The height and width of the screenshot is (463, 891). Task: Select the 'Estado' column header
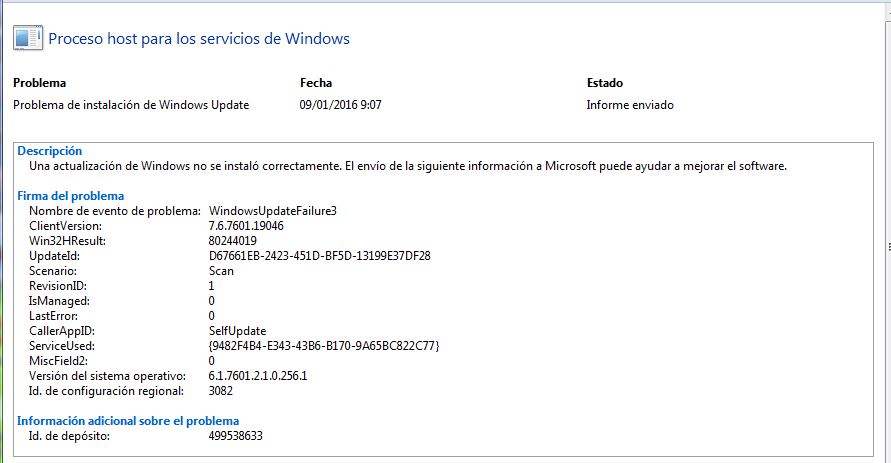[604, 83]
